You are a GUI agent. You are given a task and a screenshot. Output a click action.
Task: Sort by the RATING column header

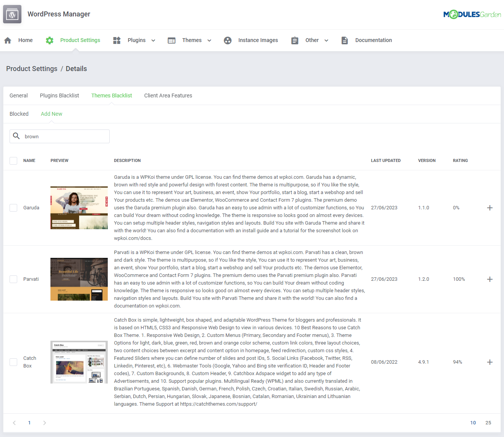(x=460, y=160)
